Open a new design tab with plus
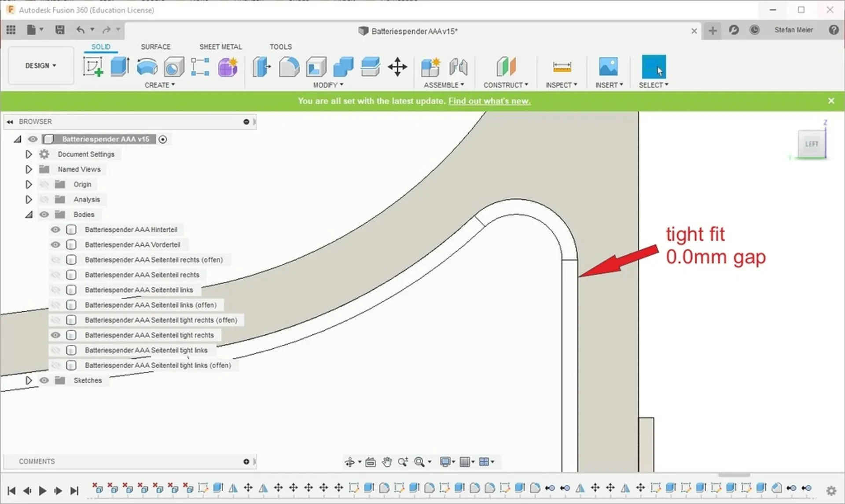845x504 pixels. click(713, 30)
